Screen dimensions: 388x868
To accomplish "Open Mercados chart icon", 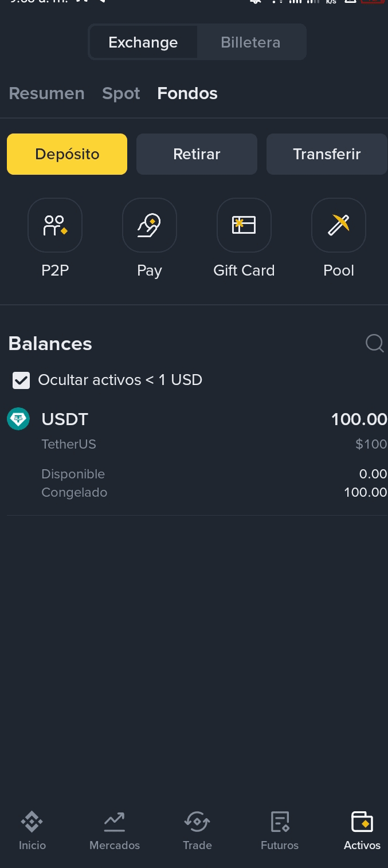I will pyautogui.click(x=115, y=831).
